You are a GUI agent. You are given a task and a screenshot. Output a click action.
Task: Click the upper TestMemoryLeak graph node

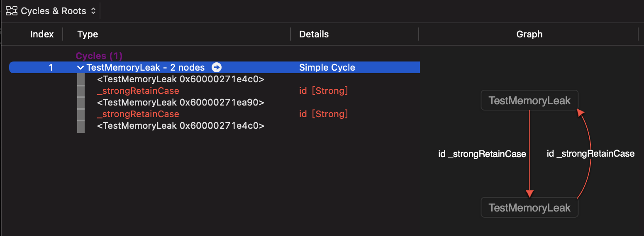click(529, 100)
